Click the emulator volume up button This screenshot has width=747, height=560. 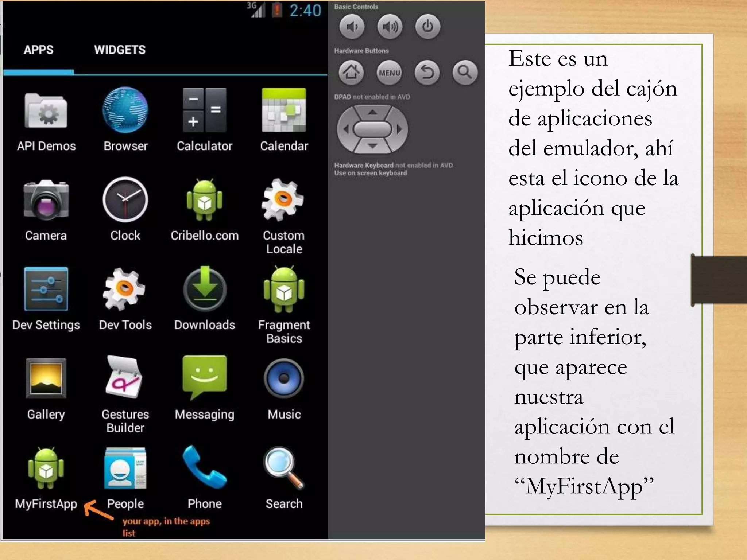(x=390, y=27)
